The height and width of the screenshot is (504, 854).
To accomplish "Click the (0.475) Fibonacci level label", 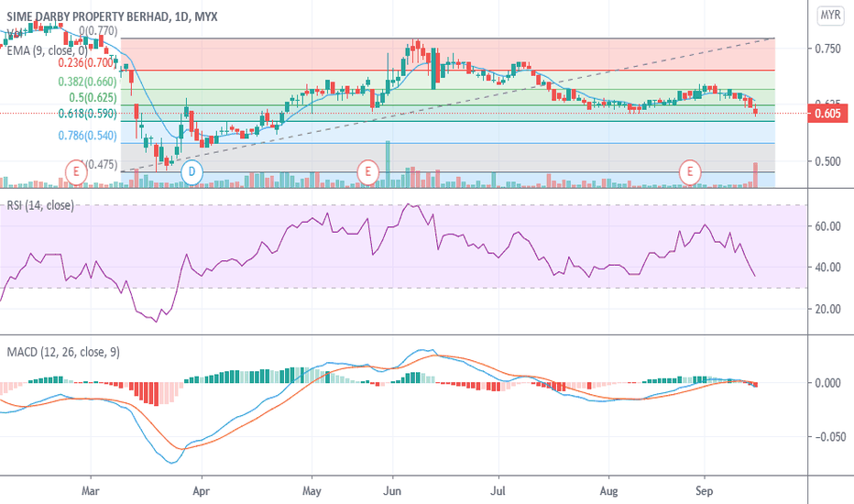I will click(100, 164).
